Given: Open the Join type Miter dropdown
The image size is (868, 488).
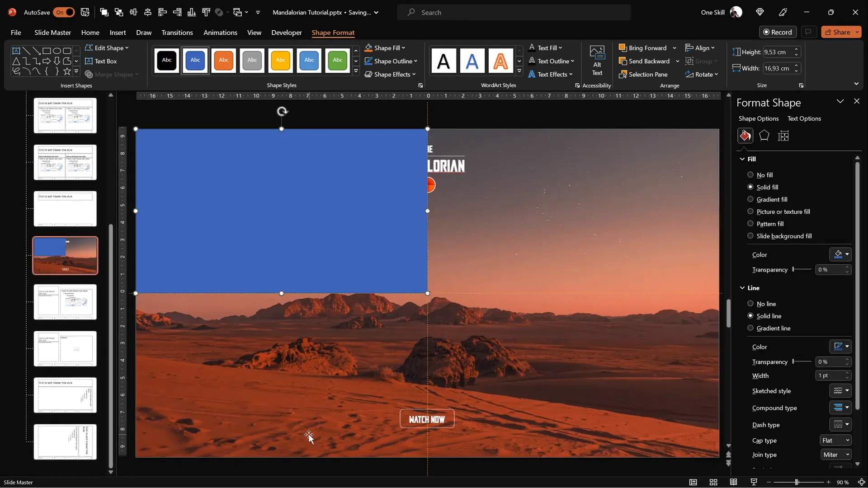Looking at the screenshot, I should 836,455.
